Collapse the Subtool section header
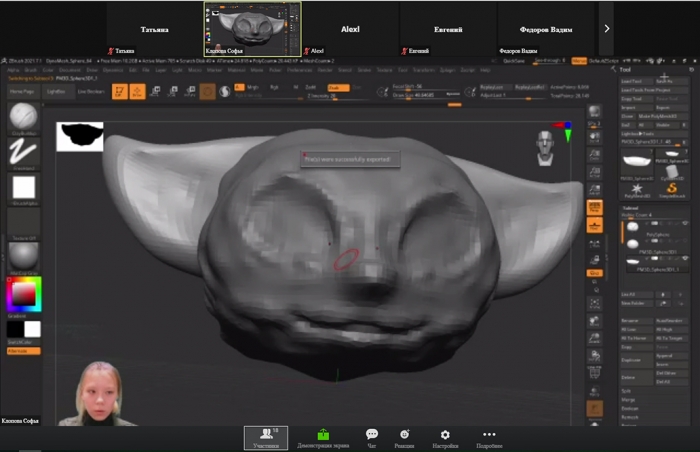Viewport: 700px width, 452px height. (630, 208)
